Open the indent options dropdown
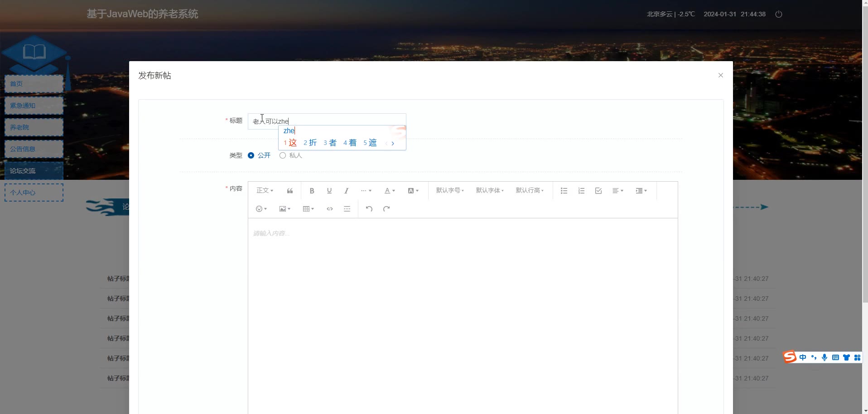 click(641, 191)
